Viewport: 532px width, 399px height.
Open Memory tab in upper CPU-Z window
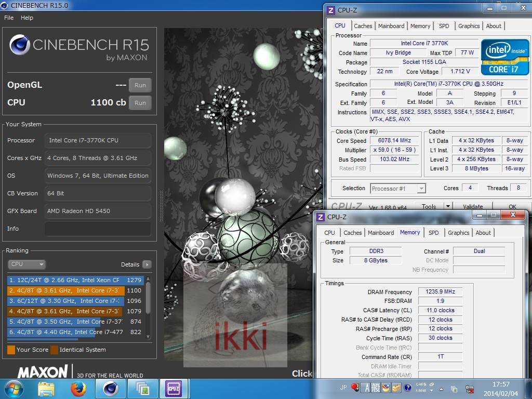420,26
